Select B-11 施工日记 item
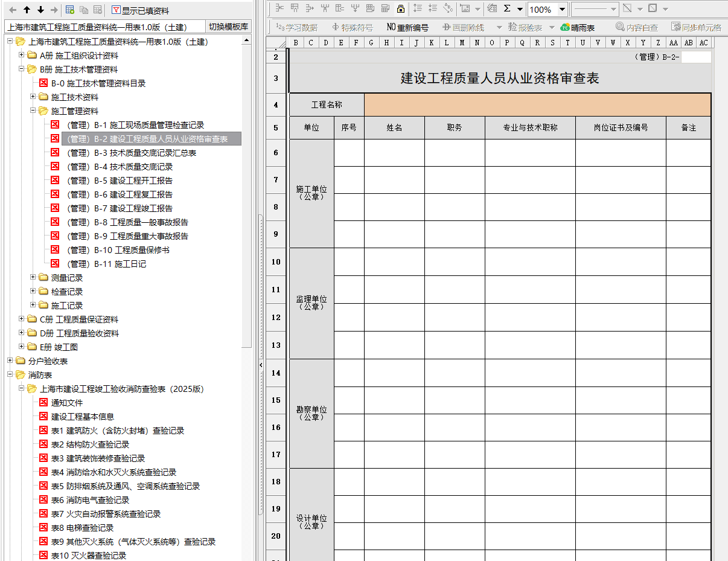Image resolution: width=728 pixels, height=561 pixels. point(107,264)
